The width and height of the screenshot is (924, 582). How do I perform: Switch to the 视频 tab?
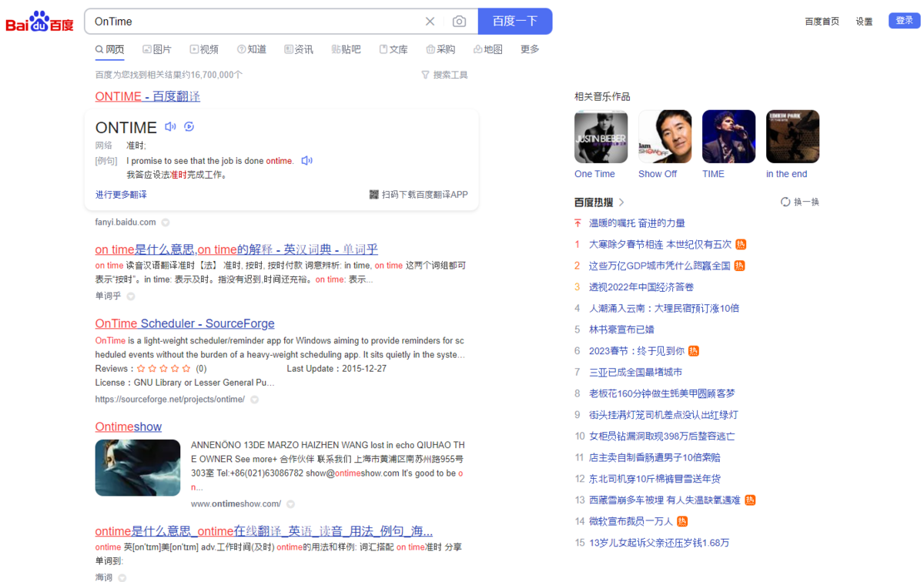pyautogui.click(x=204, y=49)
